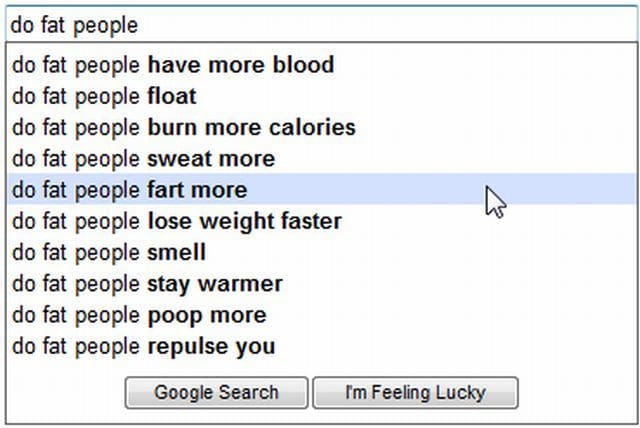Click the I'm Feeling Lucky button

coord(415,393)
